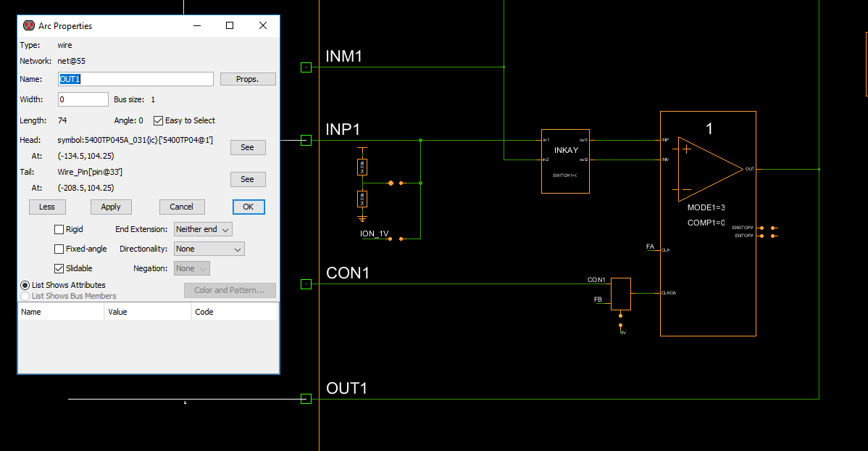Select the INP1 export pin square
The height and width of the screenshot is (451, 868).
306,140
